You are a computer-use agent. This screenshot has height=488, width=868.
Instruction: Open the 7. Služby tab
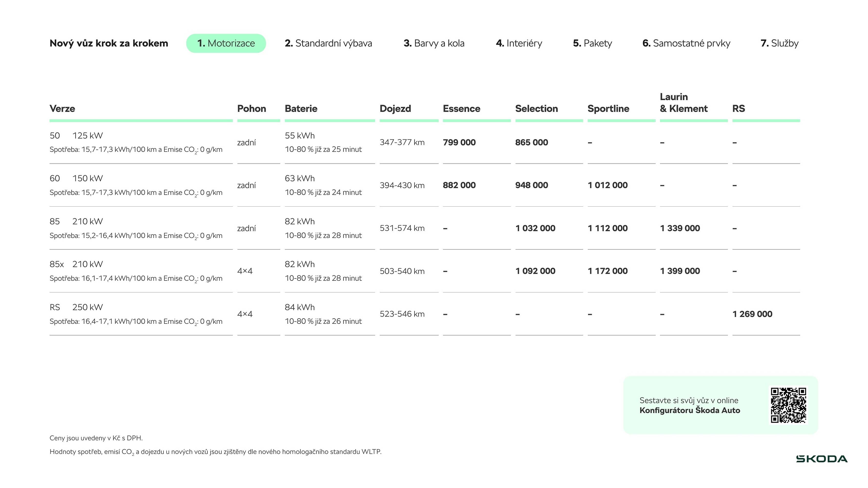point(779,43)
